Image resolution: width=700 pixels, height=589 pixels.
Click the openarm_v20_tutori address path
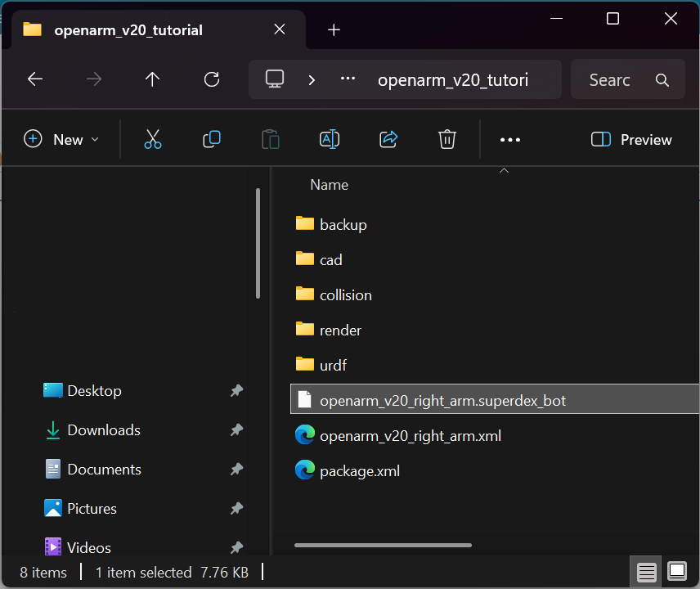coord(453,80)
